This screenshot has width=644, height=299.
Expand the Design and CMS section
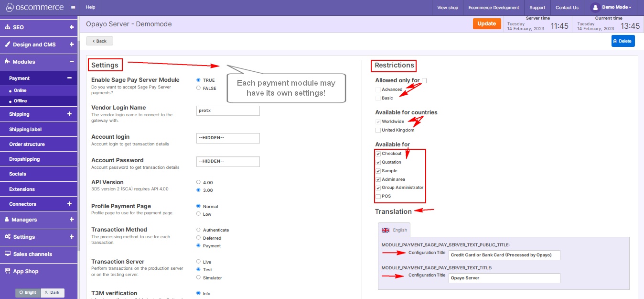[71, 44]
